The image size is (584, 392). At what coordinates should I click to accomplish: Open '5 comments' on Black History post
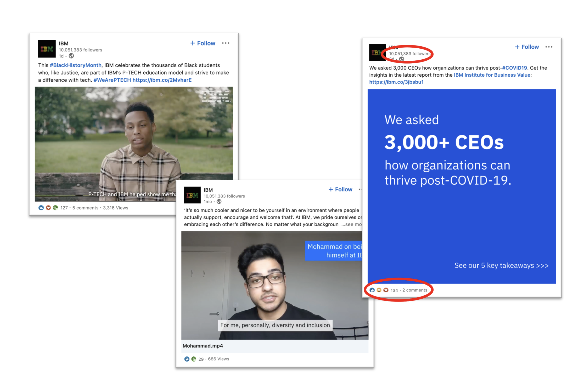[85, 208]
